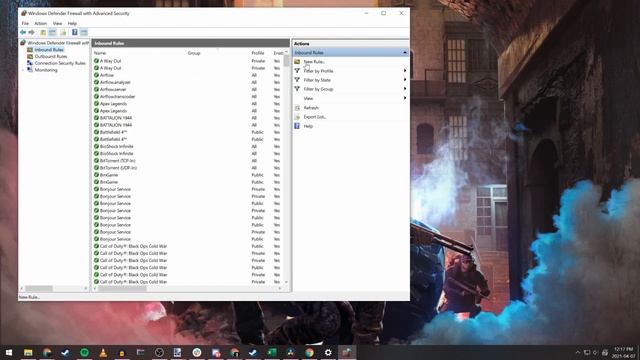
Task: Open Help from the toolbar question-mark icon
Action: coord(75,32)
